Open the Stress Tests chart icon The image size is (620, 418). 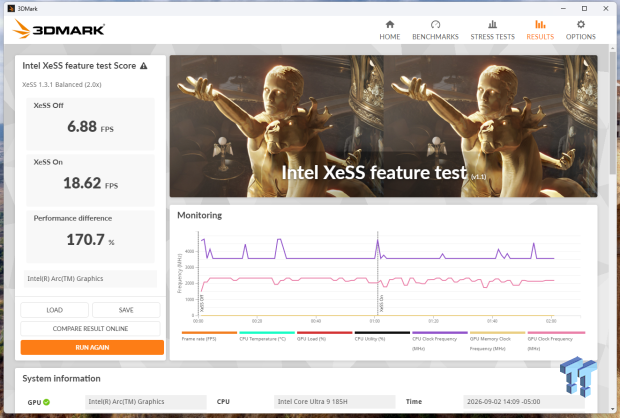[x=492, y=25]
